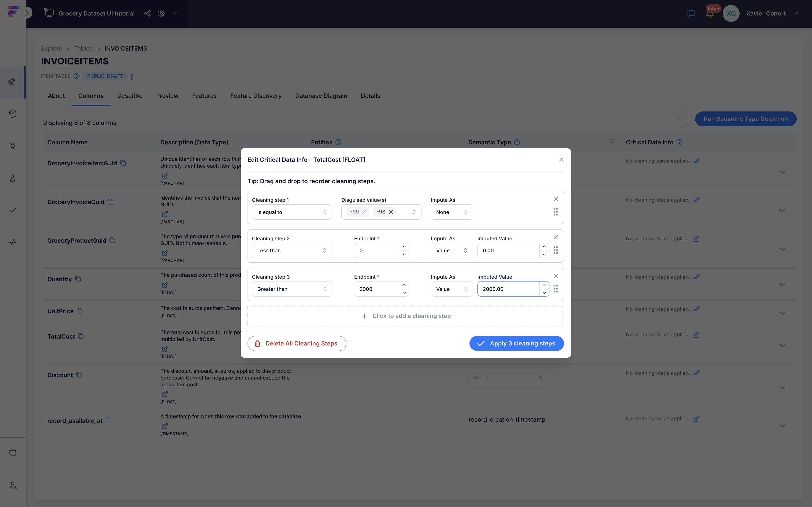This screenshot has width=812, height=507.
Task: Delete cleaning step 1 with its X
Action: pos(556,199)
